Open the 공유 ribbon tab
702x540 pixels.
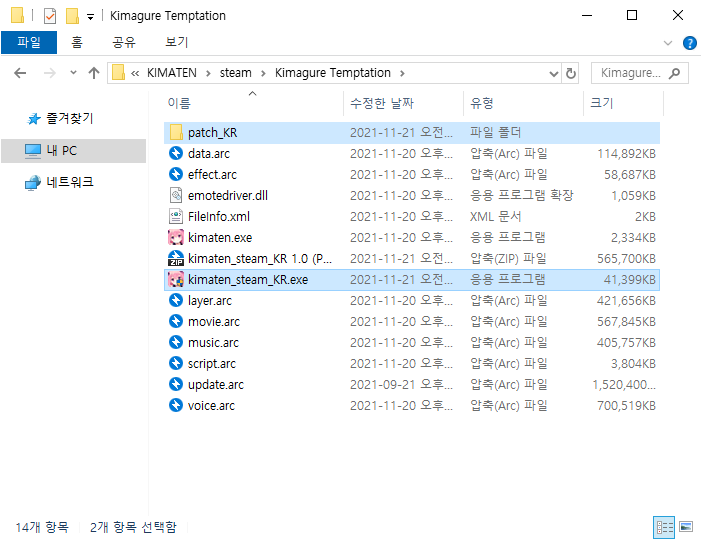pyautogui.click(x=124, y=43)
